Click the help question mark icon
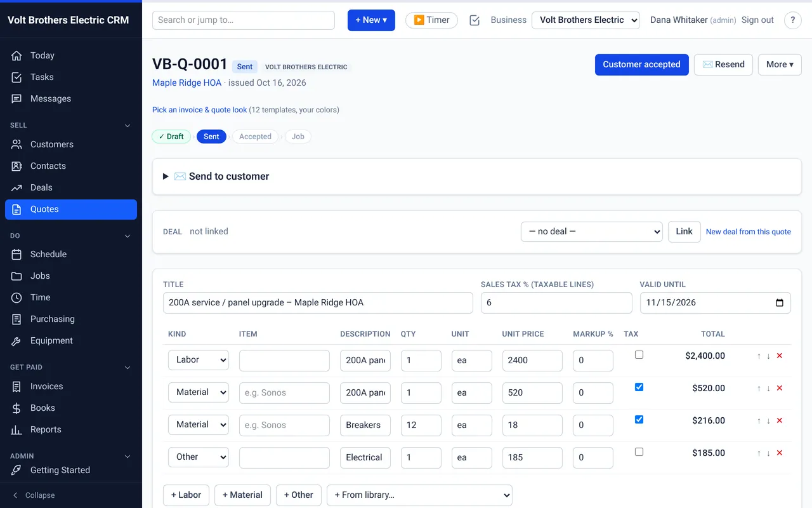The width and height of the screenshot is (812, 508). (x=793, y=20)
